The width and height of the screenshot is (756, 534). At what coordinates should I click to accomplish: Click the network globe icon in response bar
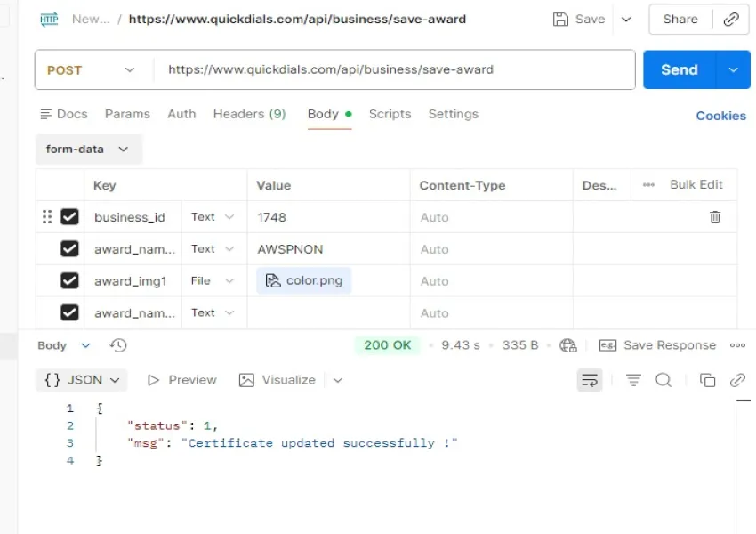(568, 345)
